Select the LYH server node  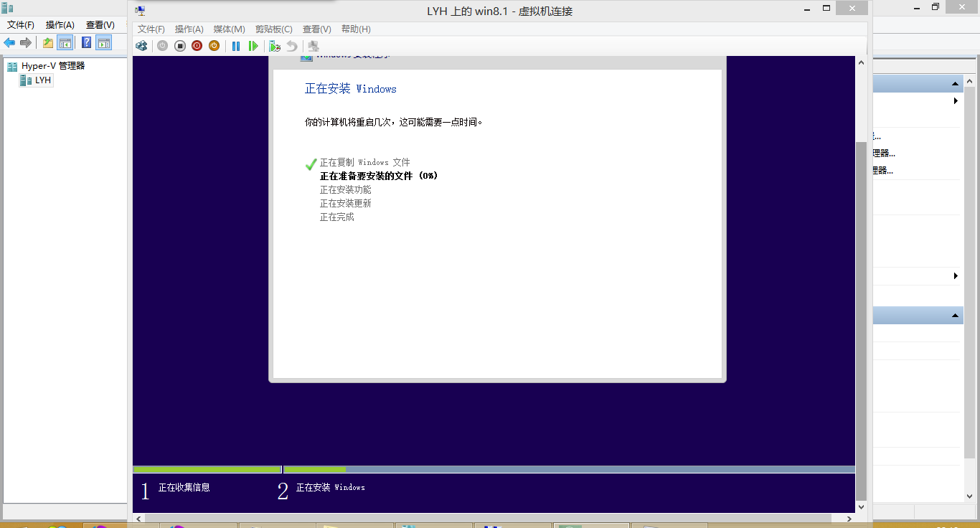click(43, 80)
